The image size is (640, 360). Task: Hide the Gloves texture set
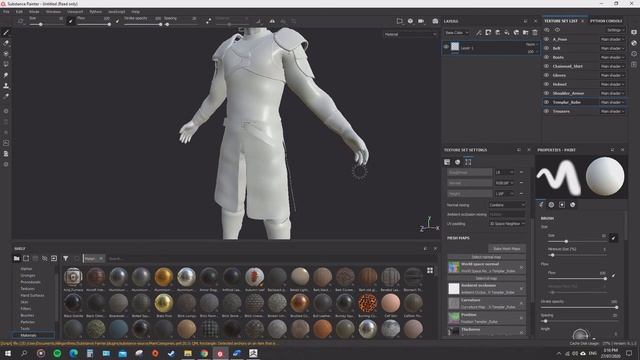point(547,75)
